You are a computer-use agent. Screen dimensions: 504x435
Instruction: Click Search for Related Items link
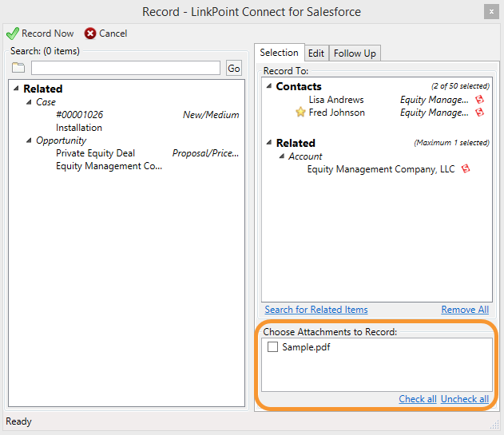point(316,310)
